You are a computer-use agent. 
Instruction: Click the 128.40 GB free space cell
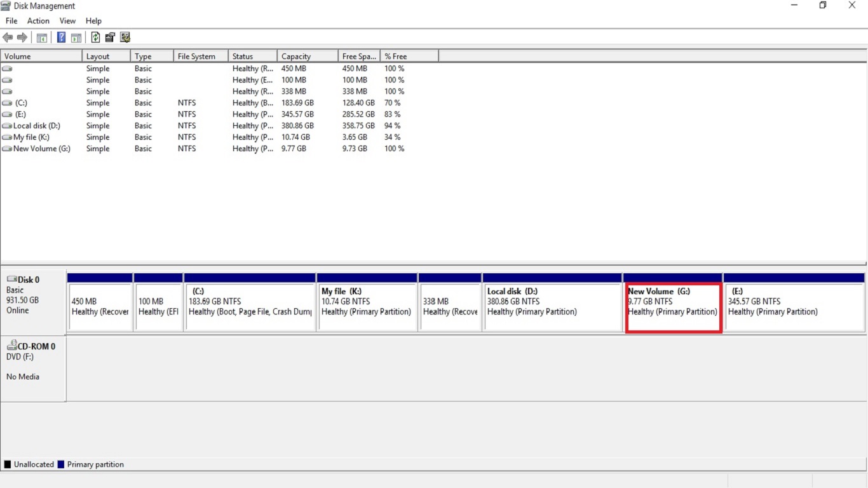pos(358,103)
